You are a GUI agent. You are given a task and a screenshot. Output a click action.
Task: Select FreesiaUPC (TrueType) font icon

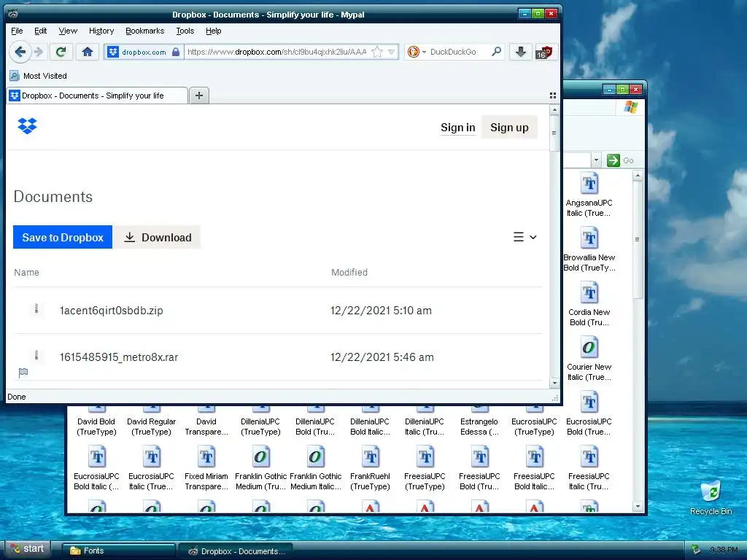pyautogui.click(x=425, y=456)
